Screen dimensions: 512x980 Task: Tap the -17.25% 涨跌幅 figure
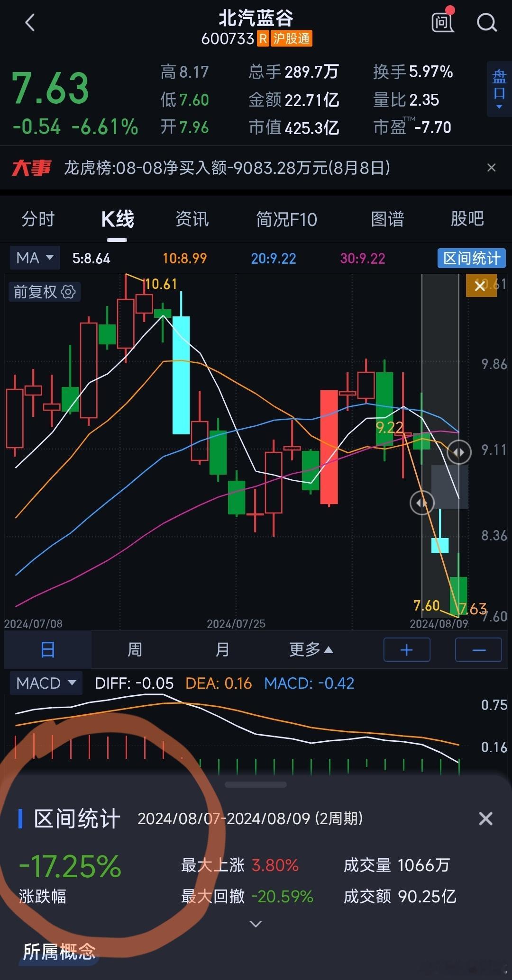point(70,866)
